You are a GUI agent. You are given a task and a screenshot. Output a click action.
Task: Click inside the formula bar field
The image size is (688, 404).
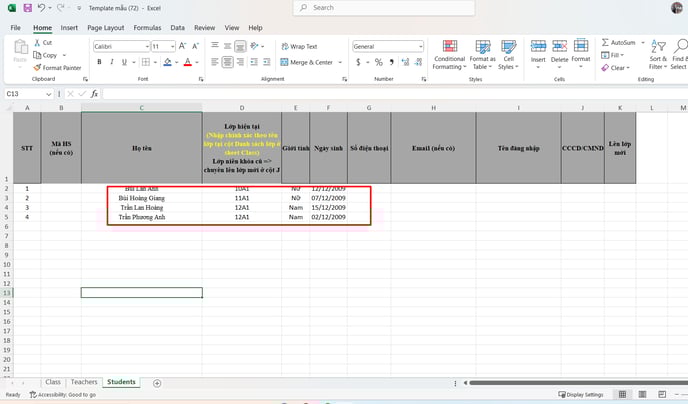(x=395, y=94)
